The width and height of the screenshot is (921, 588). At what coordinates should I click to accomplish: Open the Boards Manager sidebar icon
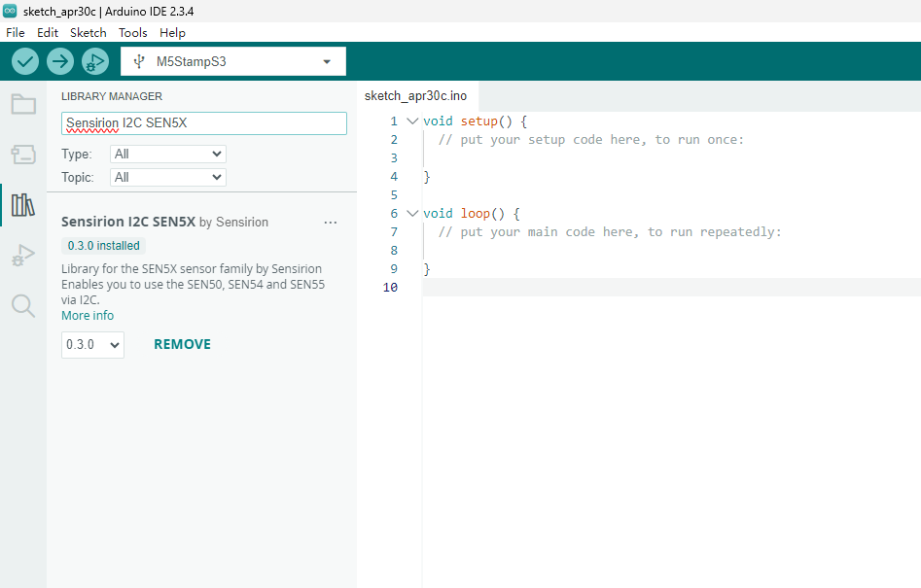(23, 155)
